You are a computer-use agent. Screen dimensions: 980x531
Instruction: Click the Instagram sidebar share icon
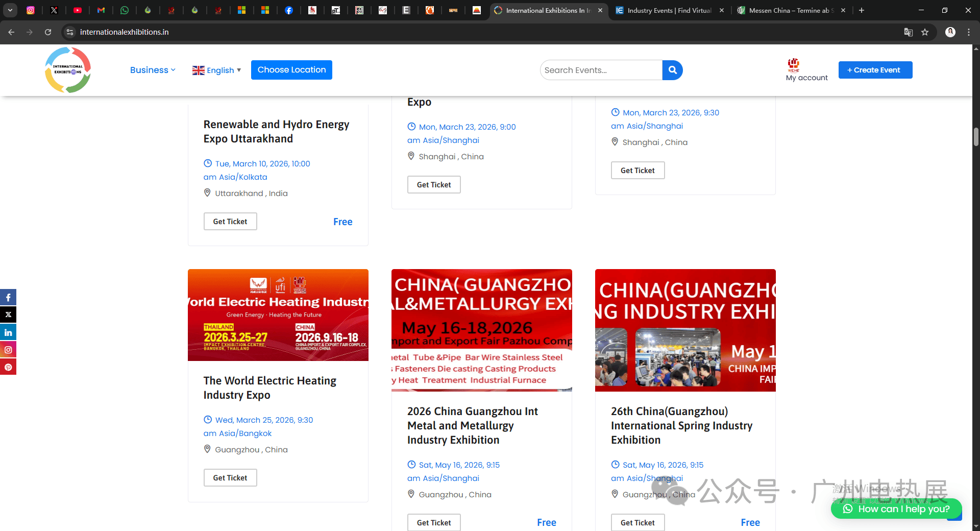pyautogui.click(x=8, y=350)
